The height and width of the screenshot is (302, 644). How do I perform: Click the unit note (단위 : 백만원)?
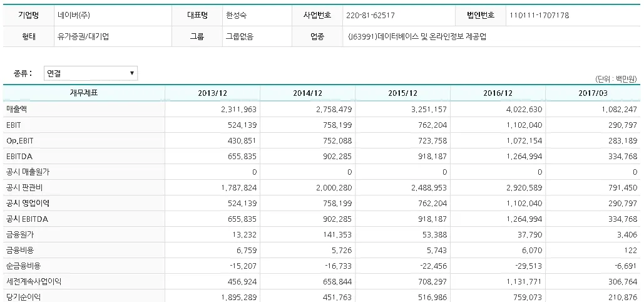(616, 78)
